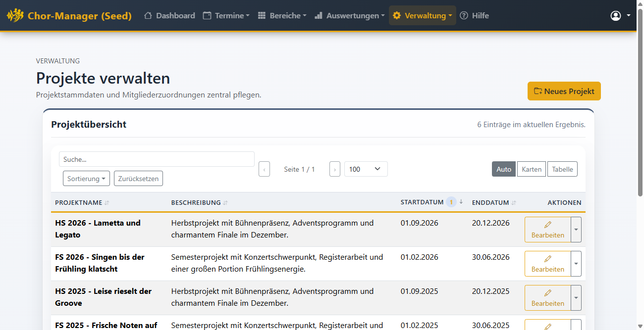Edit HS 2025 Leise rieselt der Groove
Image resolution: width=644 pixels, height=330 pixels.
coord(547,298)
